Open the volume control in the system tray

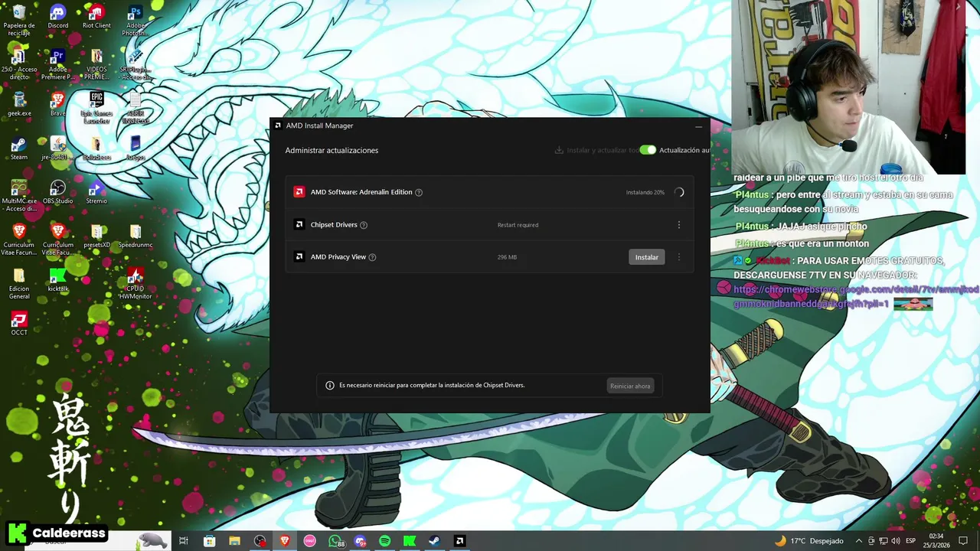pos(895,541)
